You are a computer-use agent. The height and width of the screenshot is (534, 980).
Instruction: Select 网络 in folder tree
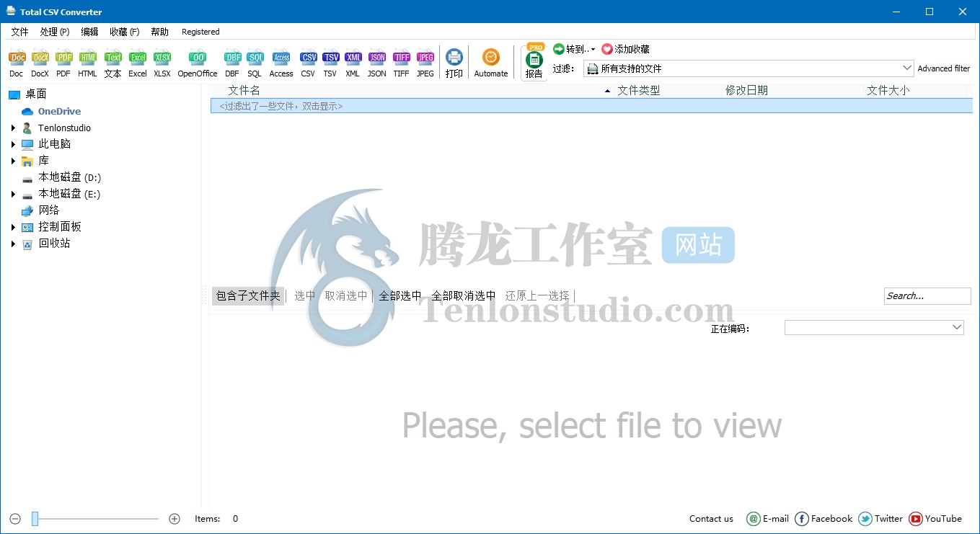48,210
